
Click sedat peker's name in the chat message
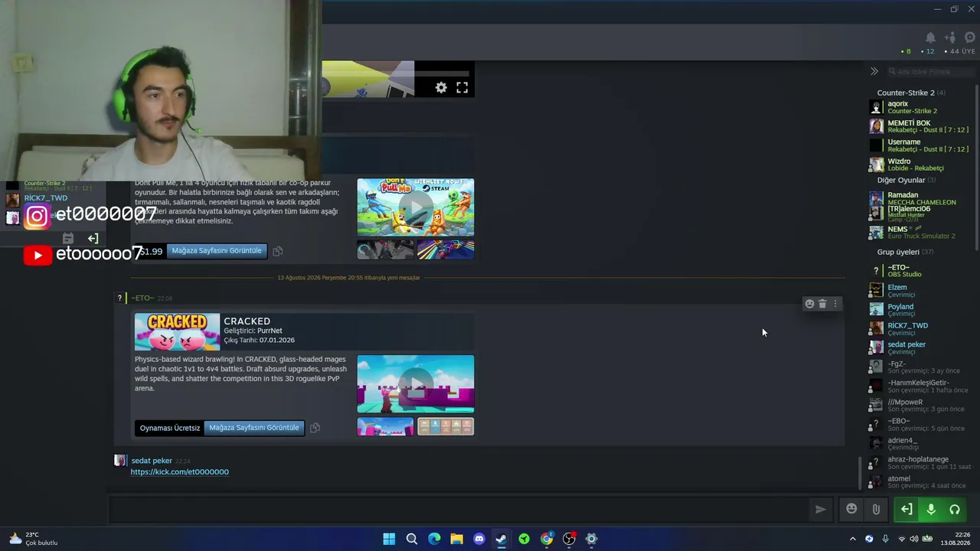pyautogui.click(x=152, y=461)
